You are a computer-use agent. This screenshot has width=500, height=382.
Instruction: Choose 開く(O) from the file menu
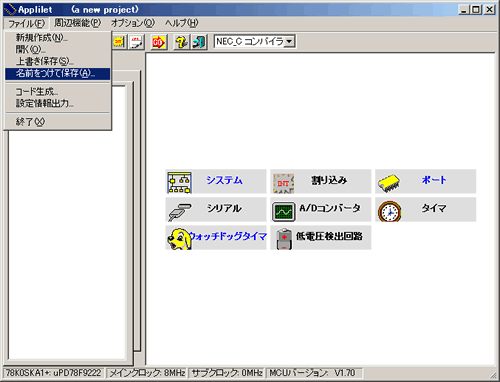pyautogui.click(x=58, y=50)
